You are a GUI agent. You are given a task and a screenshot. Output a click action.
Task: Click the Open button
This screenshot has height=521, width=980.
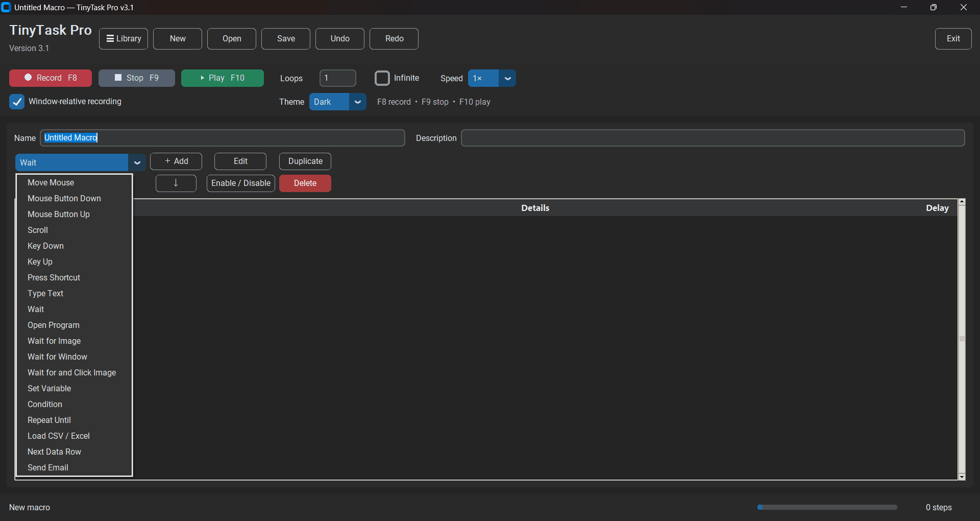click(232, 39)
